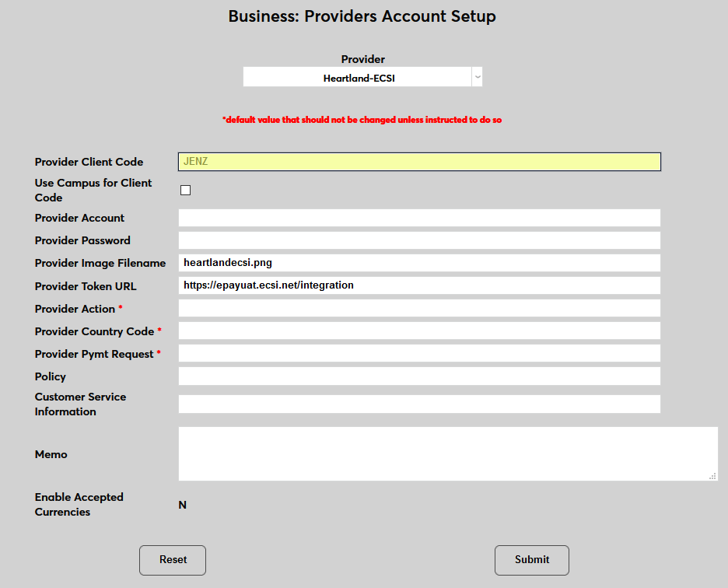Click the Enable Accepted Currencies N value
Image resolution: width=728 pixels, height=588 pixels.
pyautogui.click(x=183, y=505)
